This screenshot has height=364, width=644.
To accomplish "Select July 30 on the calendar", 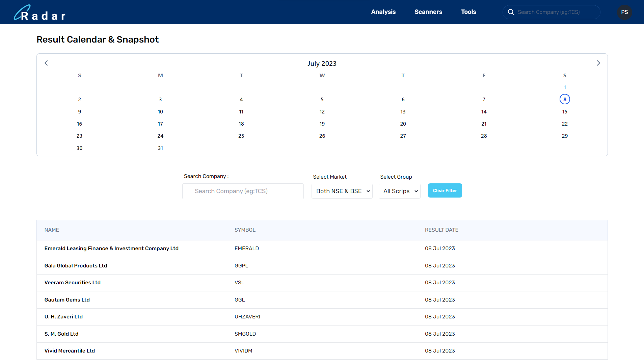I will (79, 148).
